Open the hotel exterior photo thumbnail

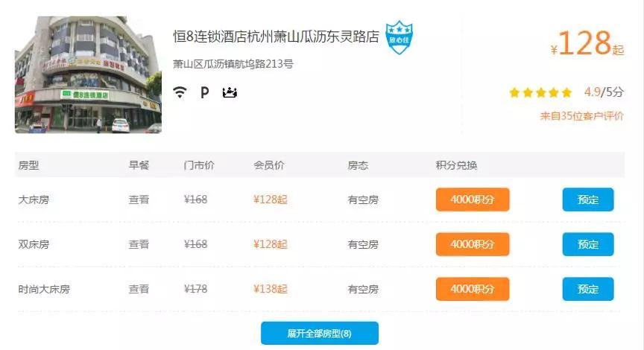(88, 74)
